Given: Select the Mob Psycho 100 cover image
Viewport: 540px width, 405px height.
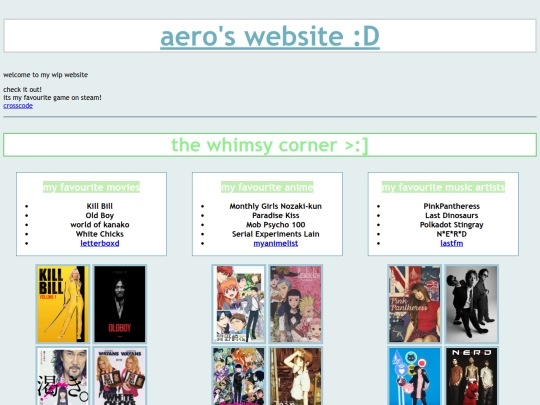Looking at the screenshot, I should [x=239, y=376].
